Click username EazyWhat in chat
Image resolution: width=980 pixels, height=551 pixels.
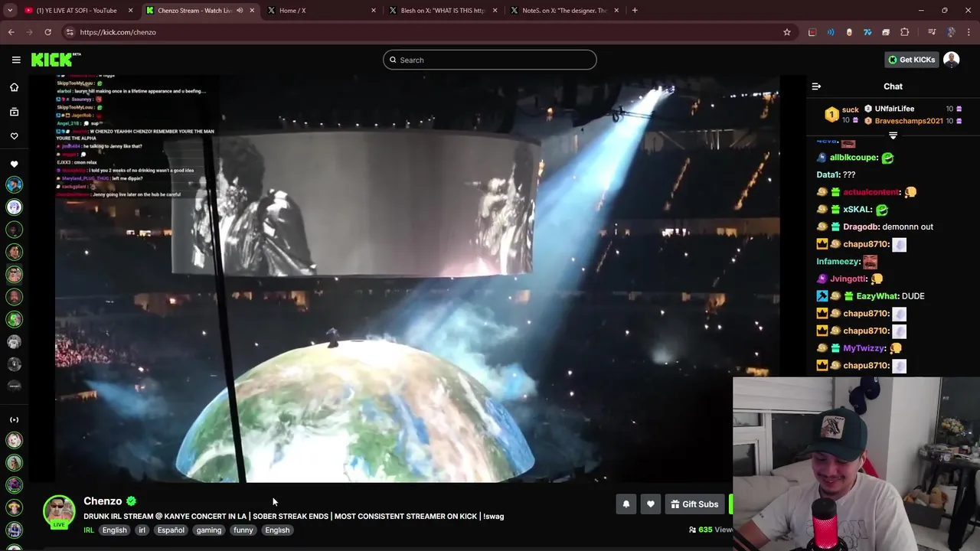coord(877,296)
